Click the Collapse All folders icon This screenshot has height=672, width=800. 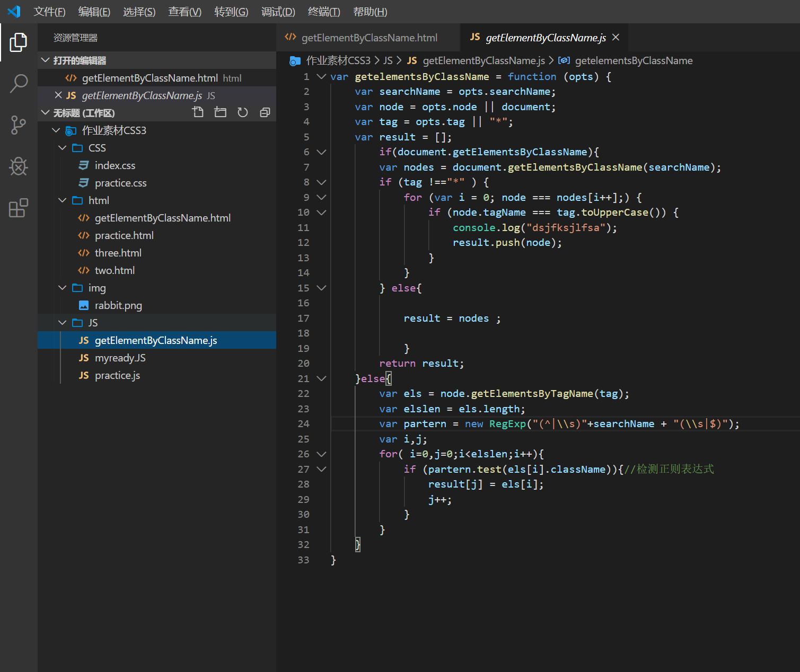(x=265, y=112)
